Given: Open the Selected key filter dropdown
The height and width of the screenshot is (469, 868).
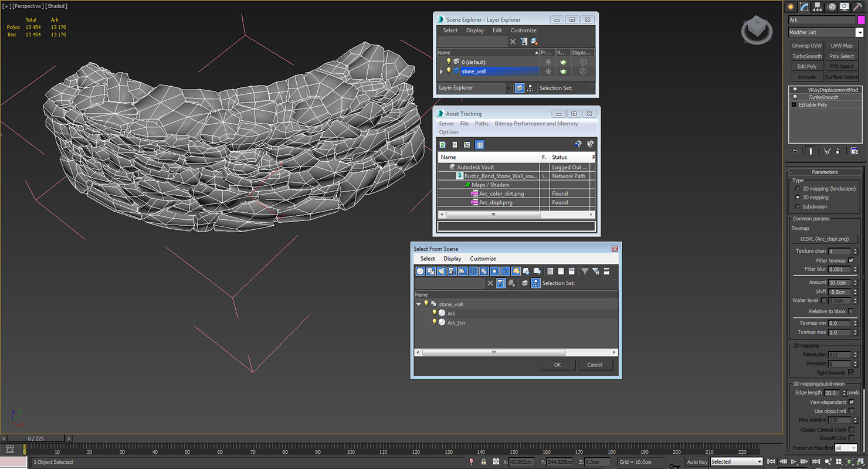Looking at the screenshot, I should click(735, 462).
